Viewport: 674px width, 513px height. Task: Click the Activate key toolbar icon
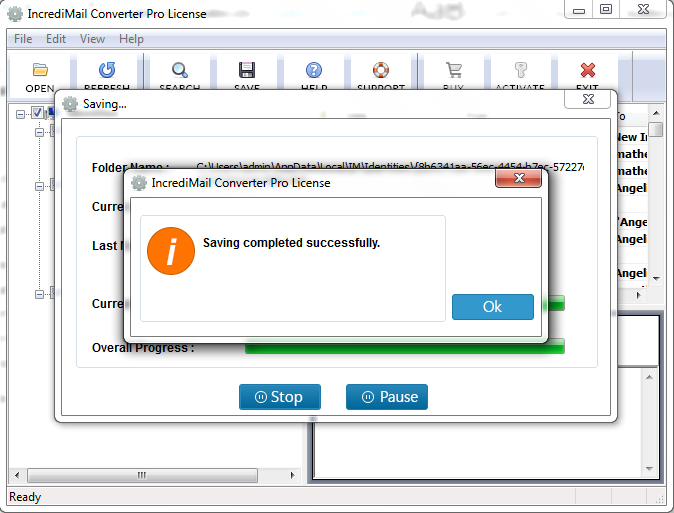521,70
